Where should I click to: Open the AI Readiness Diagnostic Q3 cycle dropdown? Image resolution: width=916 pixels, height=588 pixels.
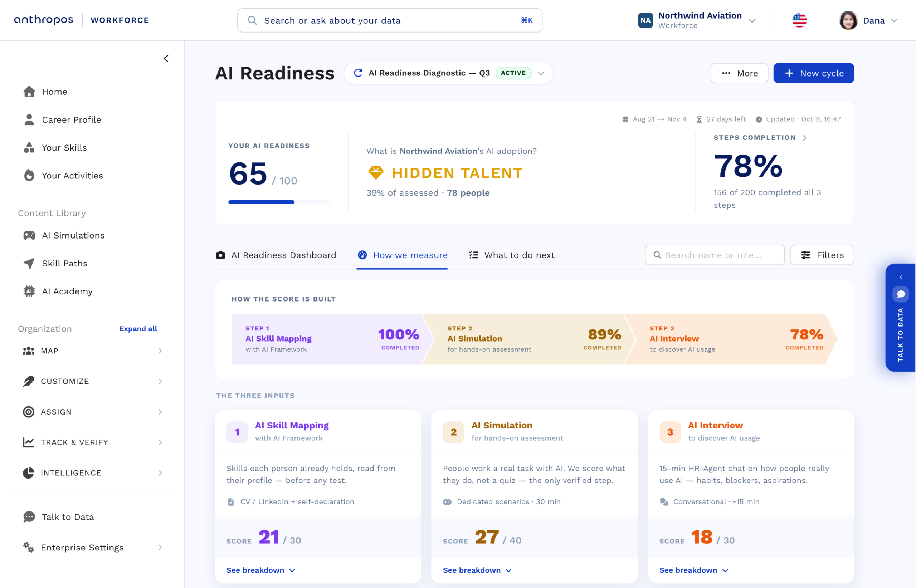tap(448, 73)
